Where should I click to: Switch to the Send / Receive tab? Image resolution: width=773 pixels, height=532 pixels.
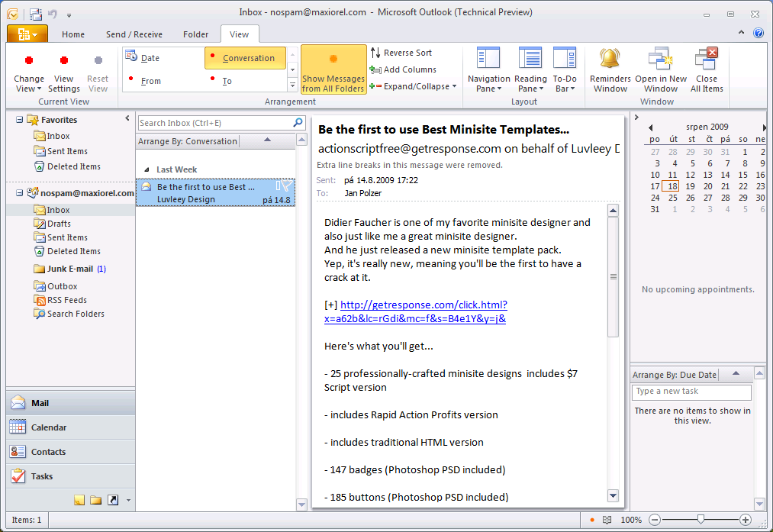[134, 34]
